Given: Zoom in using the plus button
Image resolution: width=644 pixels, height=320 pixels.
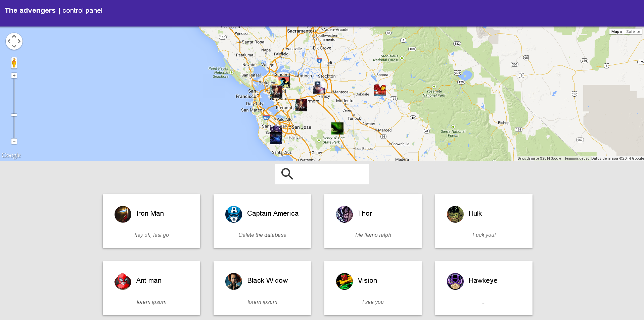Looking at the screenshot, I should [x=14, y=75].
